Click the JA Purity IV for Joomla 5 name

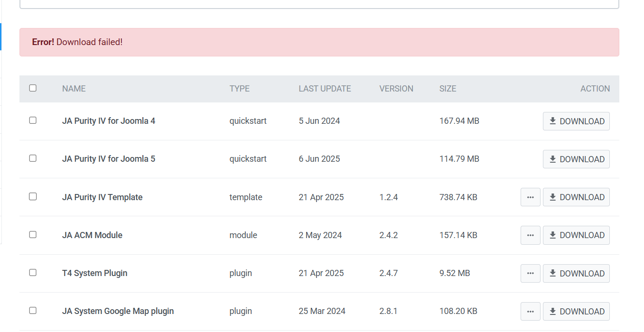tap(109, 159)
